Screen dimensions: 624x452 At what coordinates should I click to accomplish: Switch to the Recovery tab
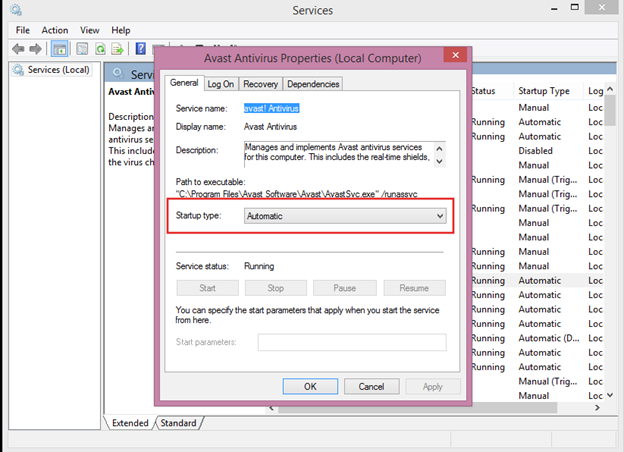[261, 84]
